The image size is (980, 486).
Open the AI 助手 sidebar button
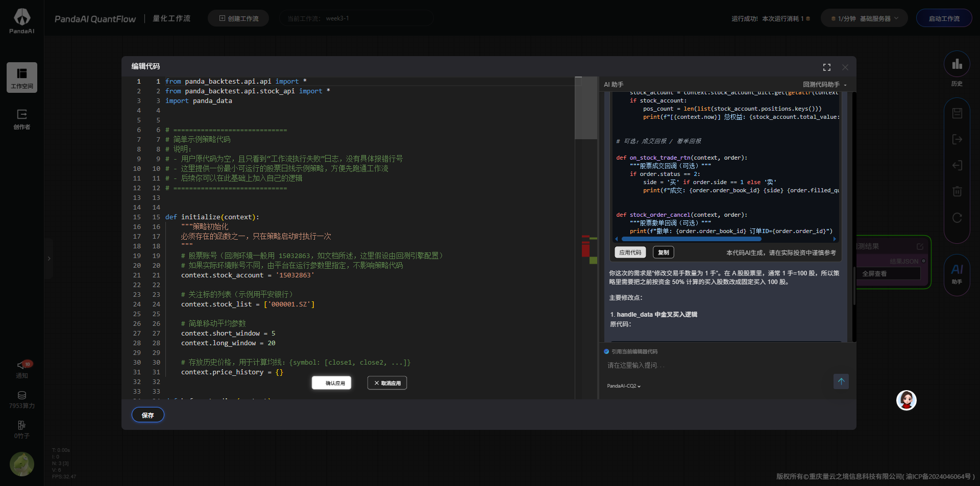coord(957,271)
